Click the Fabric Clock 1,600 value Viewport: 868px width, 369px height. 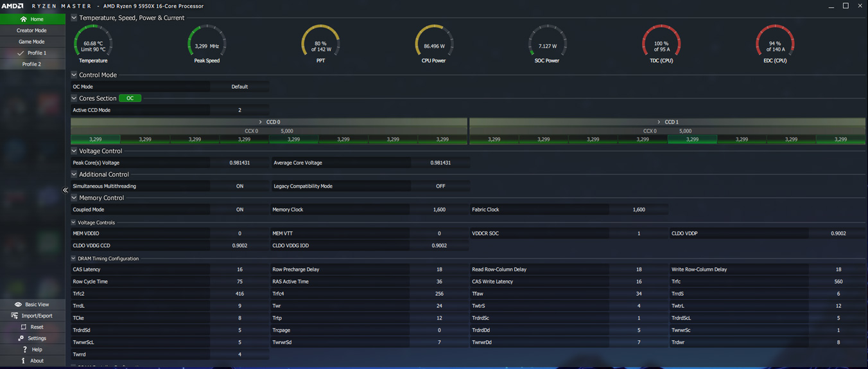click(x=639, y=210)
